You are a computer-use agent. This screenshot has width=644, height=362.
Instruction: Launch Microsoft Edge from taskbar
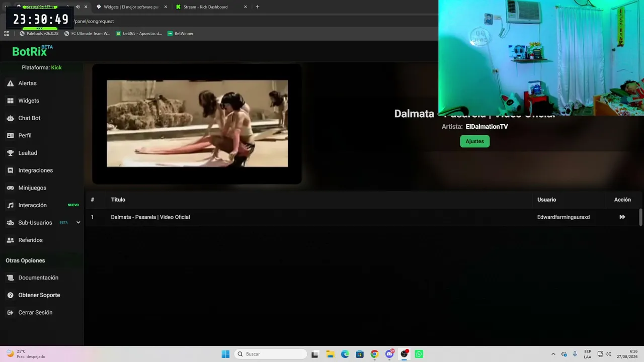click(x=345, y=354)
